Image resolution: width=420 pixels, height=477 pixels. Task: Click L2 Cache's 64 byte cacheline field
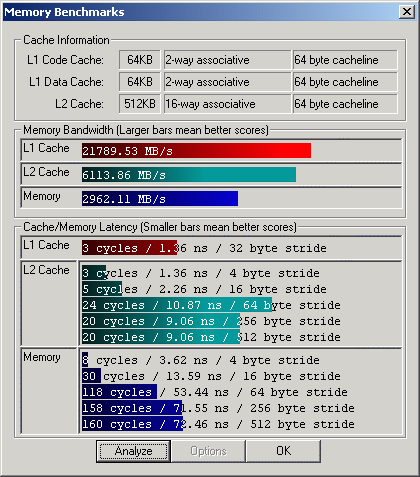click(x=345, y=104)
